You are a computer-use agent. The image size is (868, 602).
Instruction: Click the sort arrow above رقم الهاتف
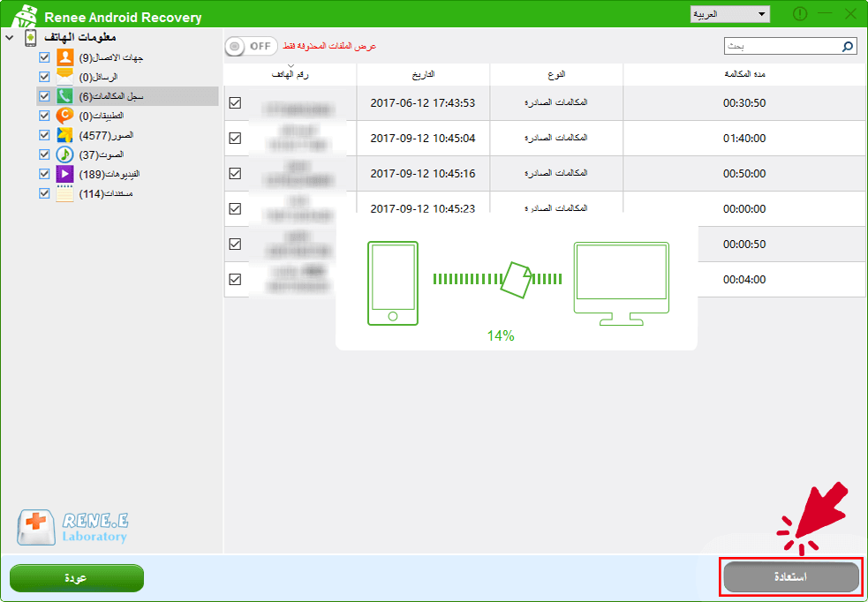pyautogui.click(x=291, y=66)
